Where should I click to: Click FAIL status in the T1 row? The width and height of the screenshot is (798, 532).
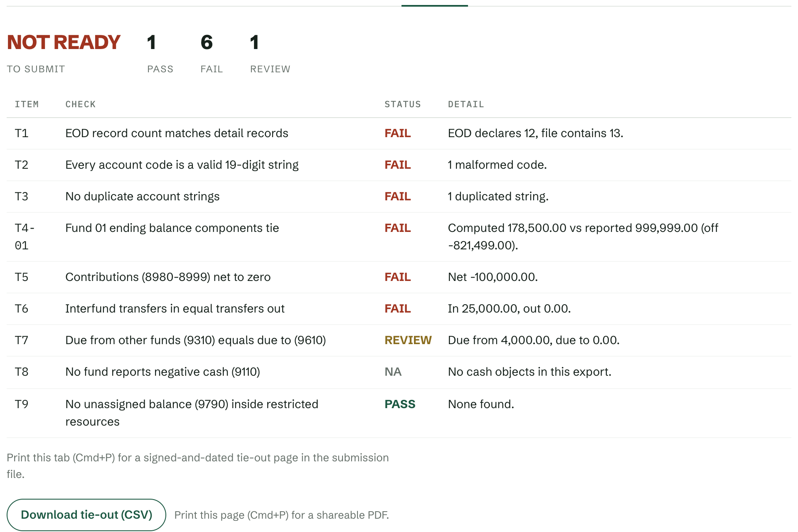pos(398,133)
